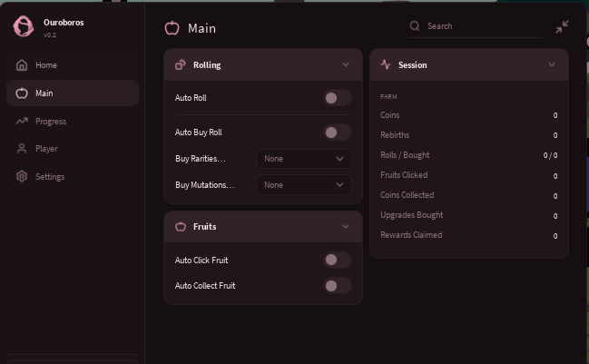Viewport: 589px width, 364px height.
Task: Click the v0.2 version label
Action: click(x=50, y=34)
